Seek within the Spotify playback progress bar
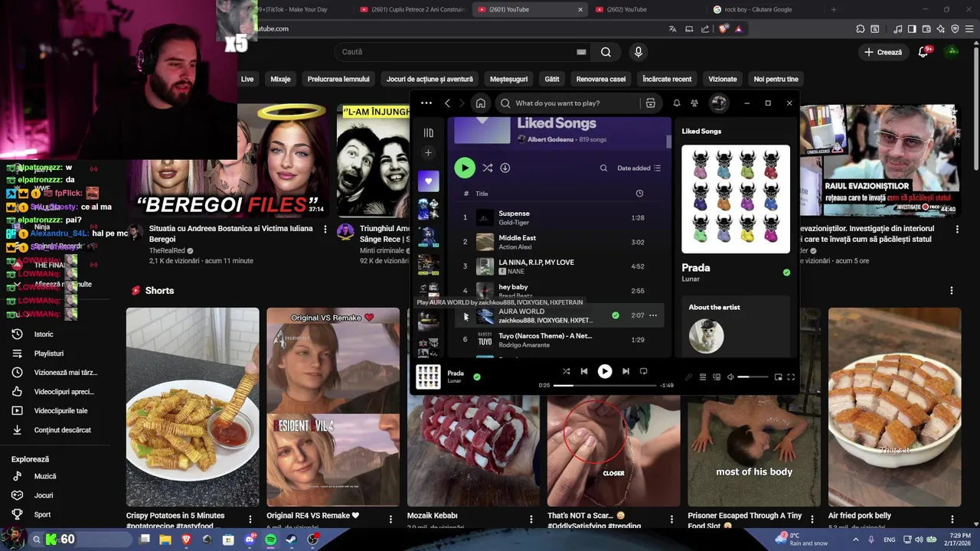The height and width of the screenshot is (551, 980). [x=605, y=386]
